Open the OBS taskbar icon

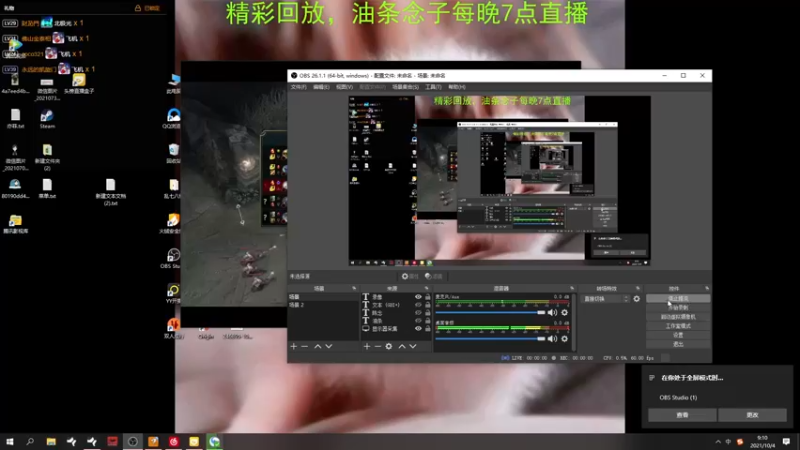(133, 441)
